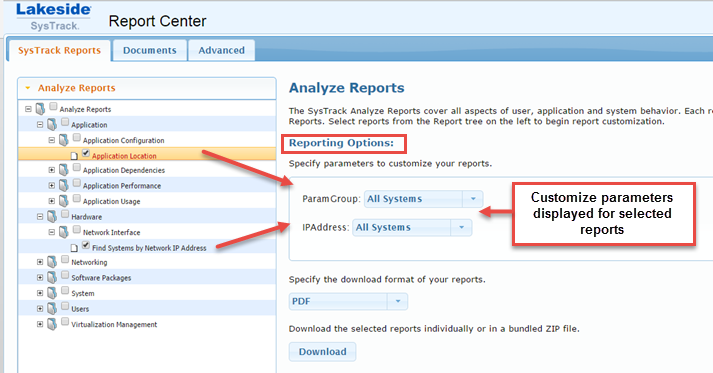The width and height of the screenshot is (713, 373).
Task: Check the System checkbox
Action: (65, 291)
